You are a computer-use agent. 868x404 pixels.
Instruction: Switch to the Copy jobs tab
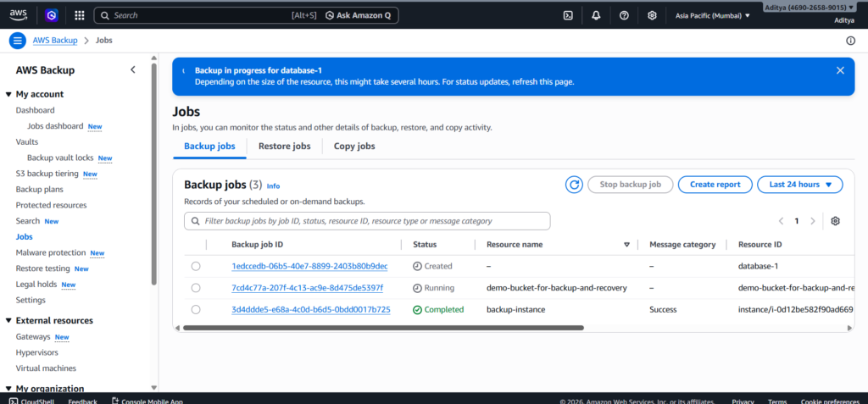point(354,147)
